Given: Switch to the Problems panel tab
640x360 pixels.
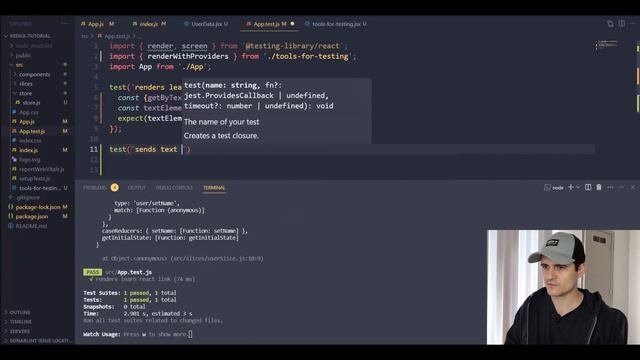Looking at the screenshot, I should click(95, 188).
